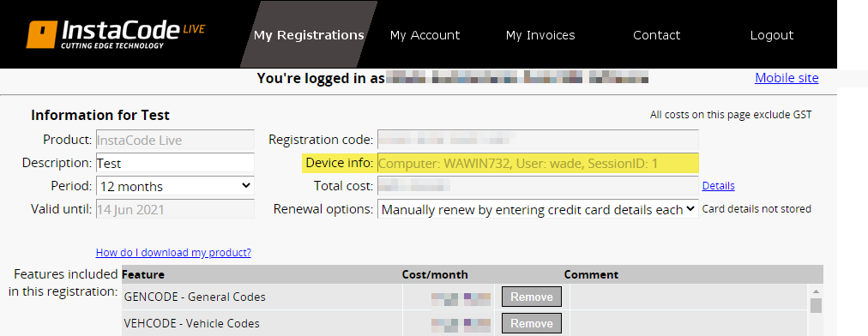
Task: Edit the Description field containing Test
Action: click(175, 163)
